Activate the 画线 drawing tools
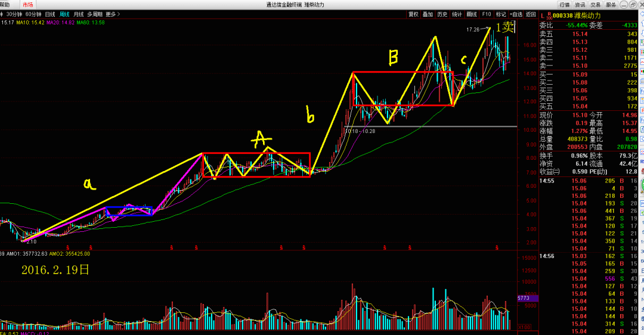Viewport: 644px width, 335px height. tap(472, 14)
